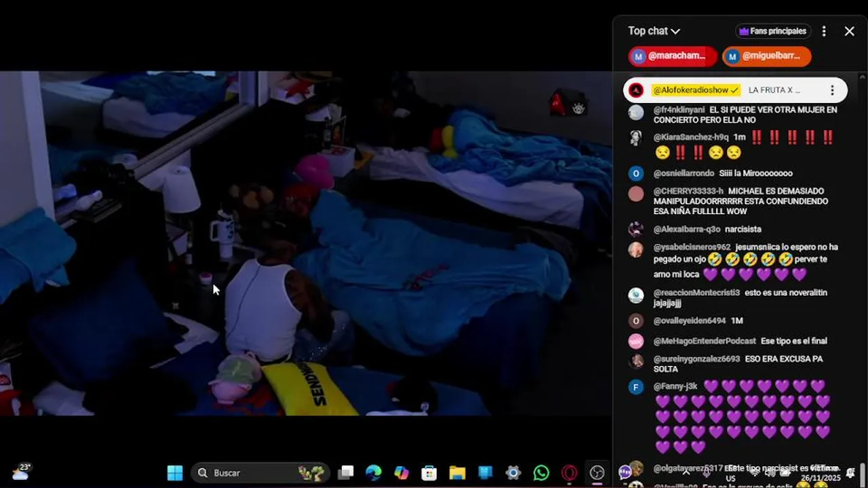868x488 pixels.
Task: Launch Microsoft Edge from the taskbar
Action: [374, 472]
